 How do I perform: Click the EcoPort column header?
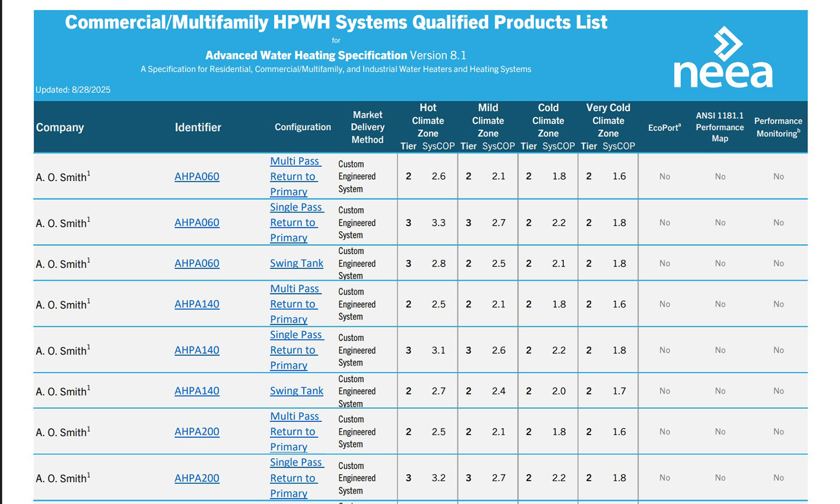click(x=664, y=128)
